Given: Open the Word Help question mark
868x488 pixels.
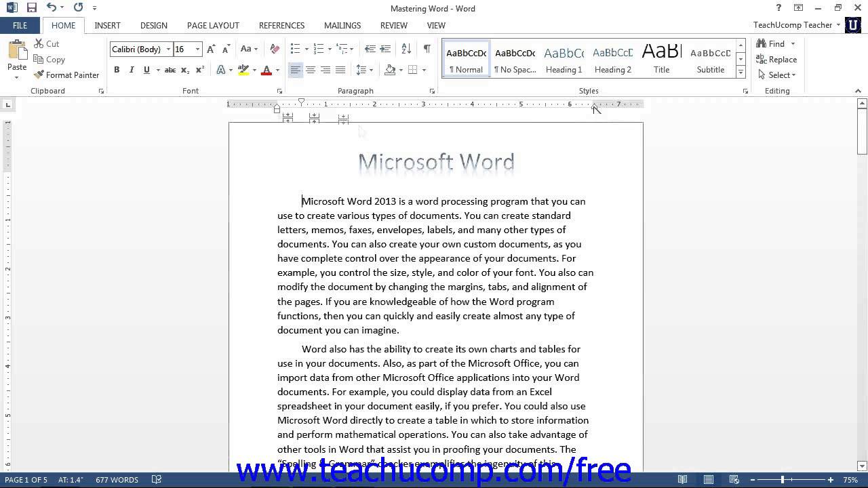Looking at the screenshot, I should pyautogui.click(x=778, y=8).
